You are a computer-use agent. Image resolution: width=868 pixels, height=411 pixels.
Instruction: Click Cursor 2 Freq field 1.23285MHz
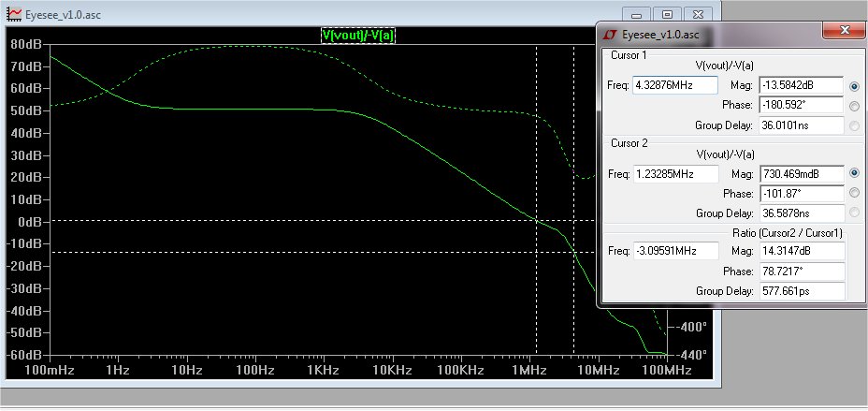click(675, 174)
